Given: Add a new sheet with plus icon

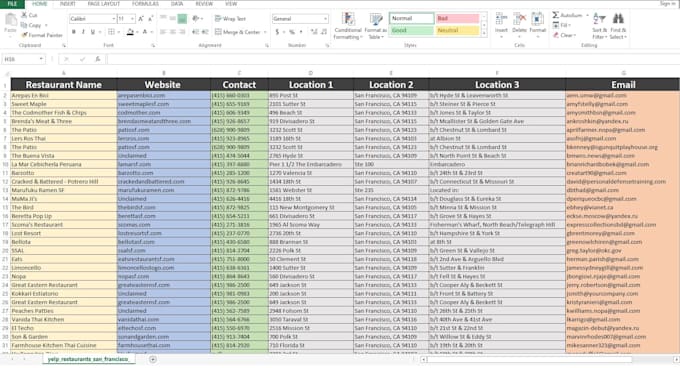Looking at the screenshot, I should [153, 359].
